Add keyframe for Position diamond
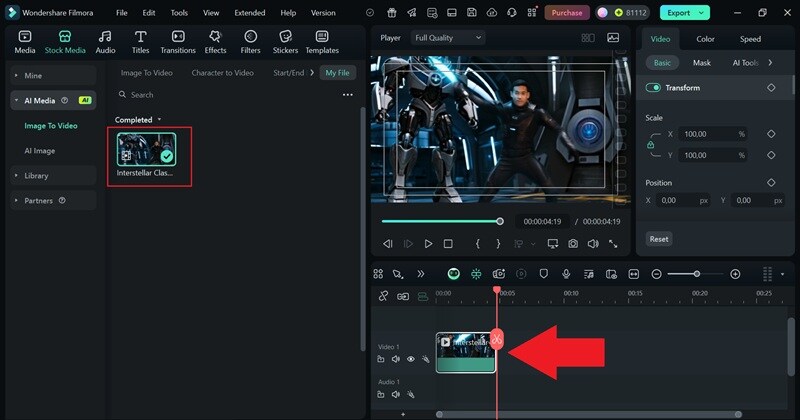The height and width of the screenshot is (420, 800). (771, 182)
